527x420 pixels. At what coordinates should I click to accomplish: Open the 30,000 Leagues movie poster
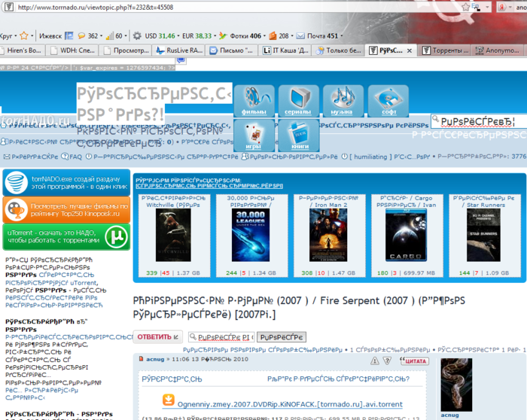click(x=251, y=235)
